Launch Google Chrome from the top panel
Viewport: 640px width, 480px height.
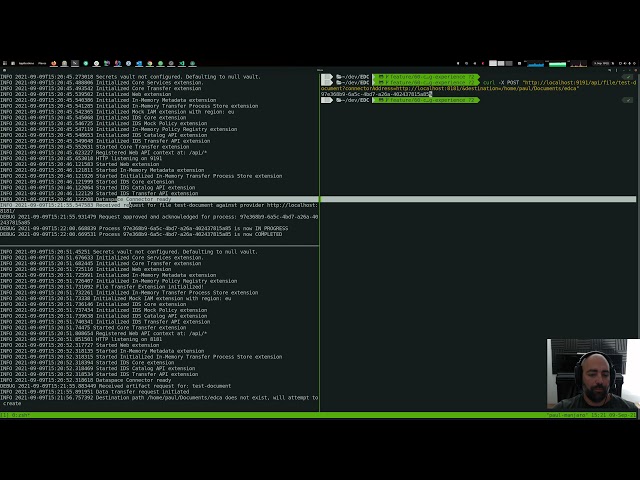tap(150, 63)
